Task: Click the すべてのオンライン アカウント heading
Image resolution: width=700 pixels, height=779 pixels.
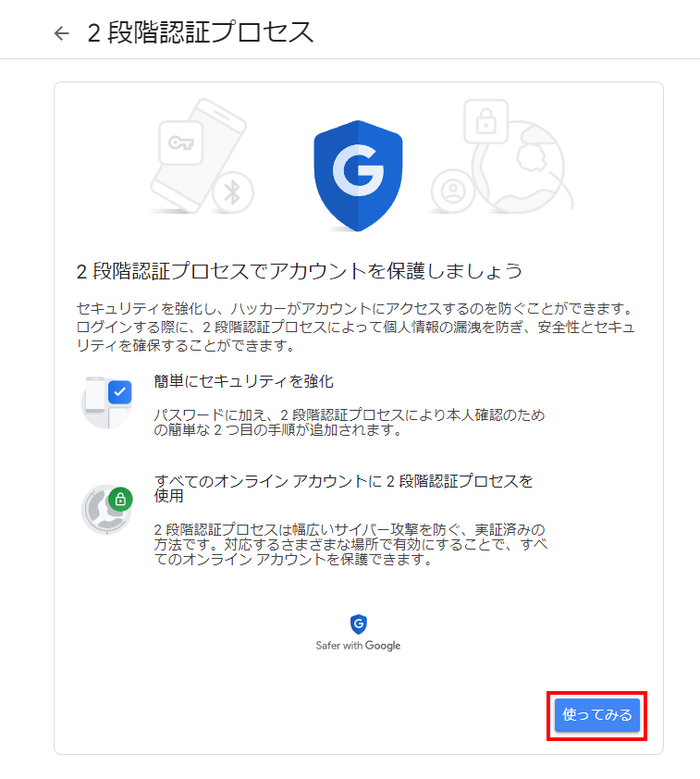Action: point(344,488)
